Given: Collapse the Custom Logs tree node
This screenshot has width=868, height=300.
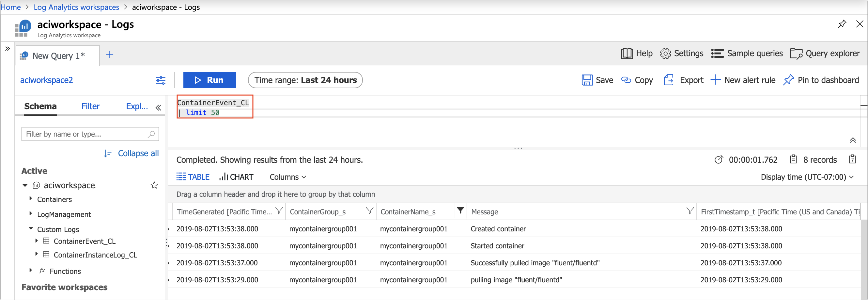Looking at the screenshot, I should click(x=31, y=229).
